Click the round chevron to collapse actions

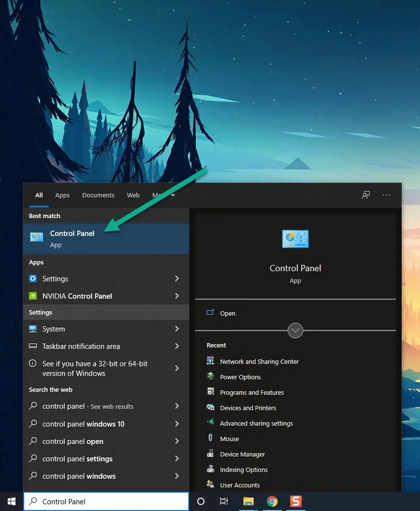[296, 330]
